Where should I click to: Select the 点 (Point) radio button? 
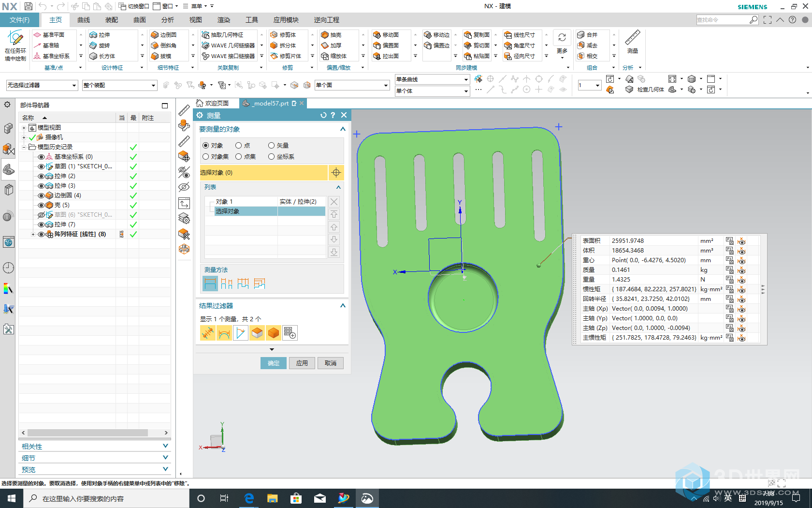point(239,146)
